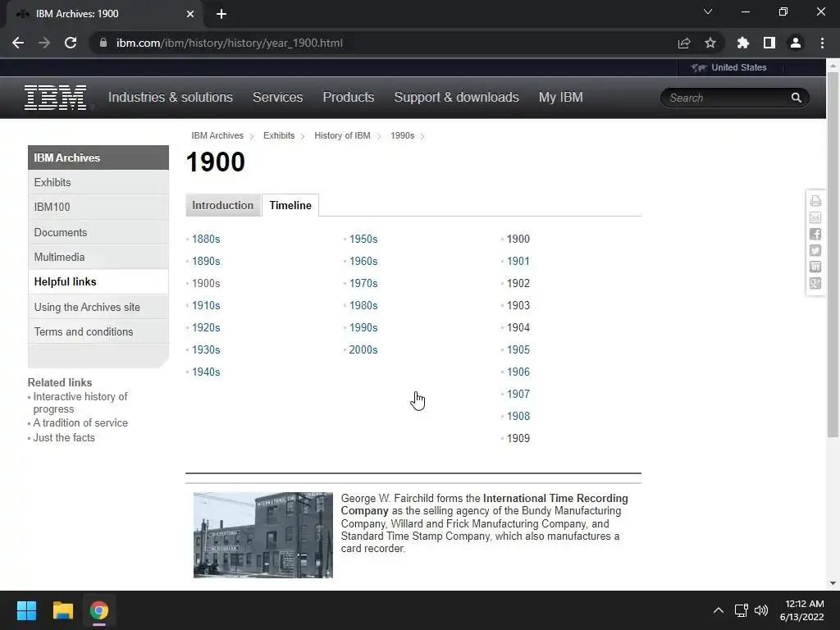Image resolution: width=840 pixels, height=630 pixels.
Task: Open Support & downloads menu
Action: (x=456, y=97)
